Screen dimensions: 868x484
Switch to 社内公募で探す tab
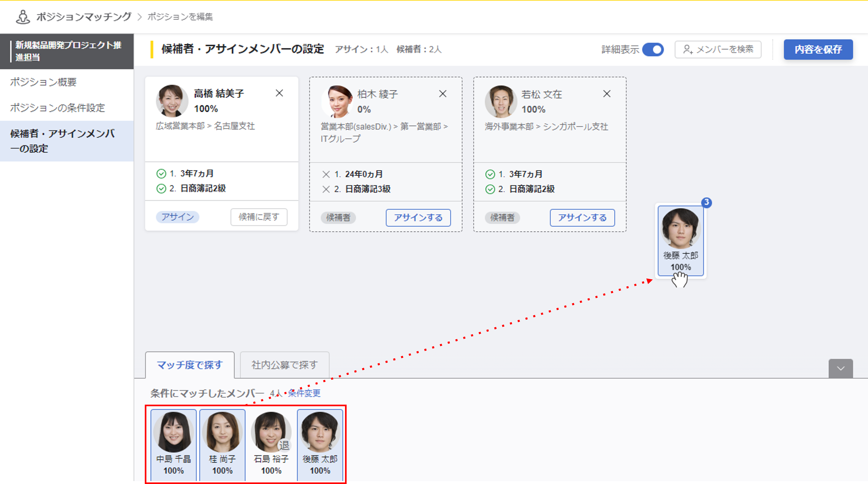click(284, 365)
